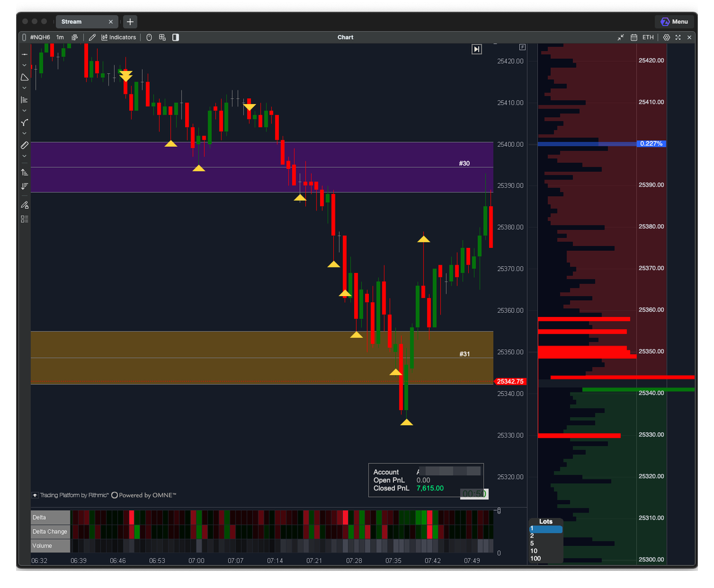Select 5 in Lots list
The width and height of the screenshot is (714, 588).
pos(546,543)
